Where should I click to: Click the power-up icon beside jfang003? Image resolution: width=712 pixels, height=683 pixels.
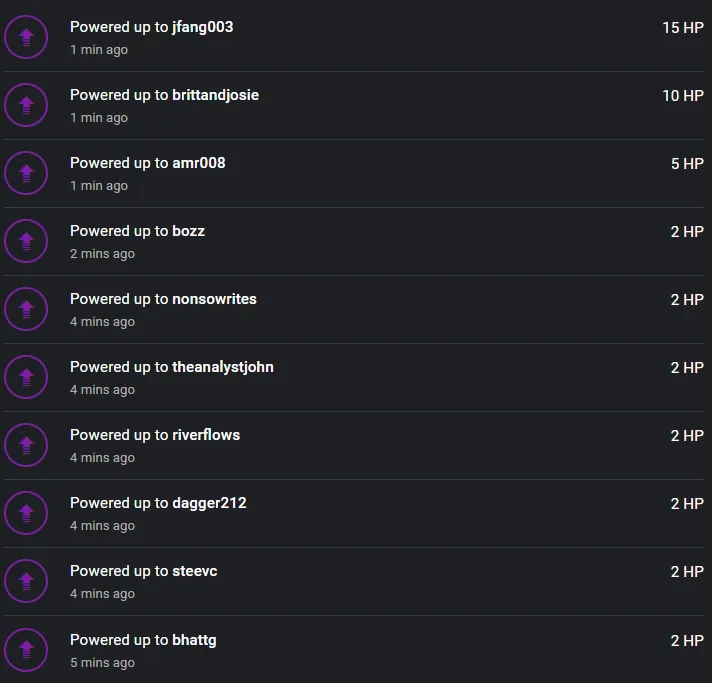click(x=26, y=37)
